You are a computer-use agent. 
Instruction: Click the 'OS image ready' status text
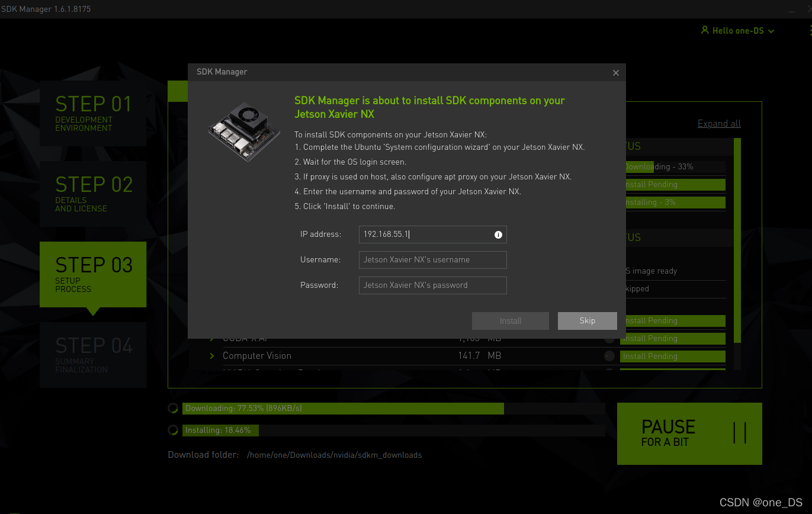coord(650,271)
